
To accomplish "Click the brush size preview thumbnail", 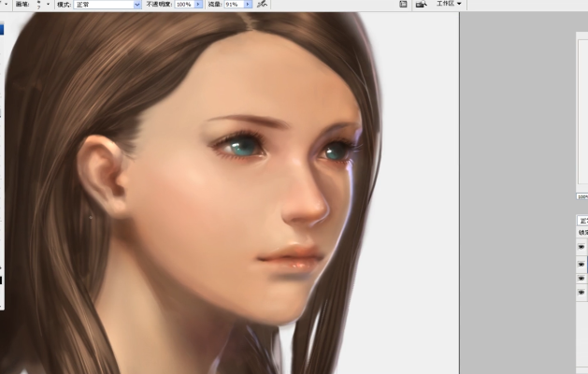I will tap(39, 5).
